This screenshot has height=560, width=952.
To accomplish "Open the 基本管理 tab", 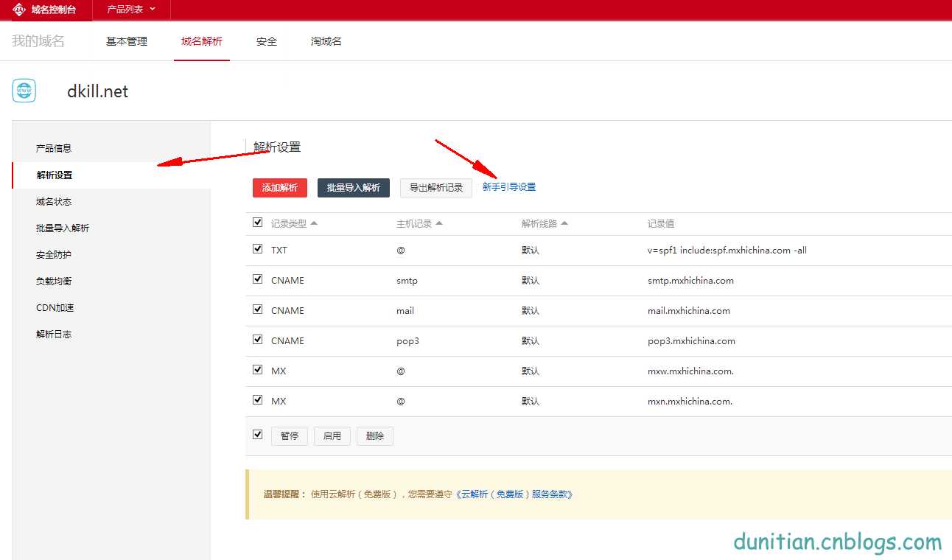I will [127, 41].
